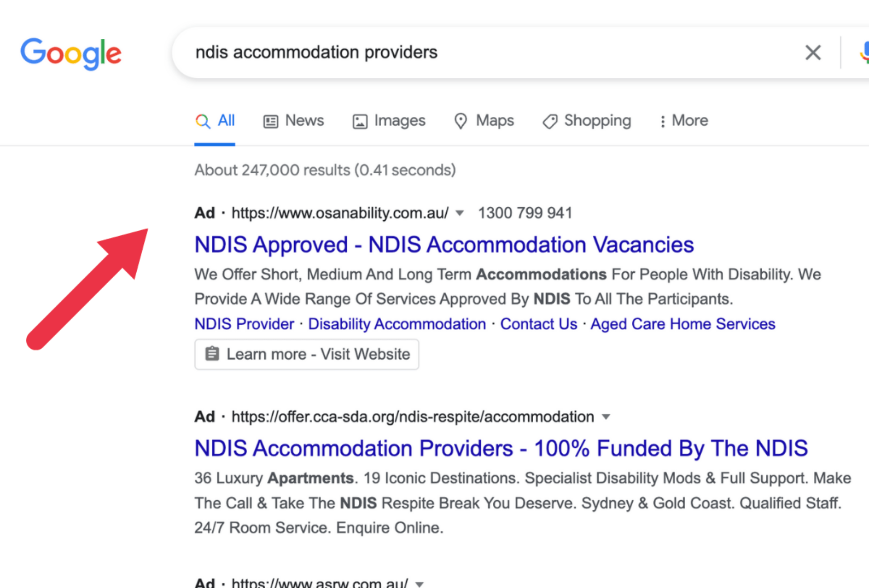Switch to the News tab

pyautogui.click(x=304, y=121)
